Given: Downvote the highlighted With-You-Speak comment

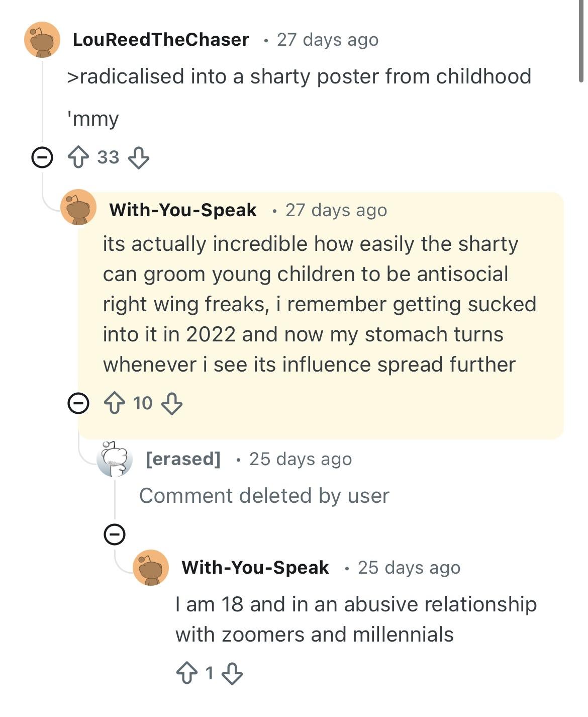Looking at the screenshot, I should tap(172, 403).
